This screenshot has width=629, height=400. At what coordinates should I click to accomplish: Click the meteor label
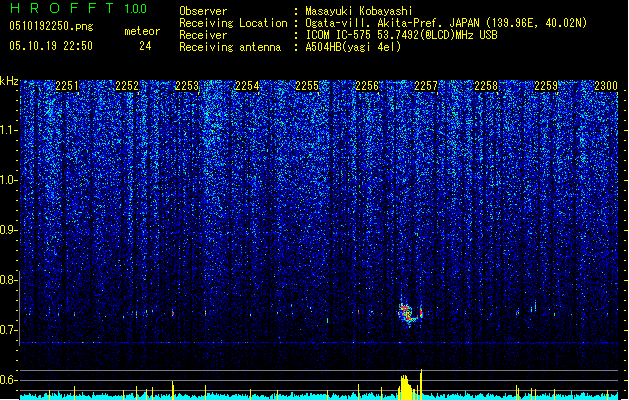[x=142, y=31]
